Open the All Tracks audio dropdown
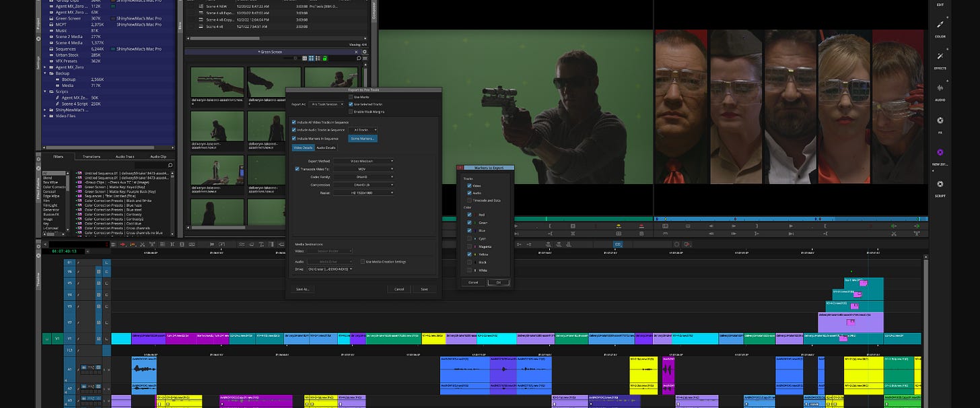Screen dimensions: 980x408 pyautogui.click(x=363, y=130)
